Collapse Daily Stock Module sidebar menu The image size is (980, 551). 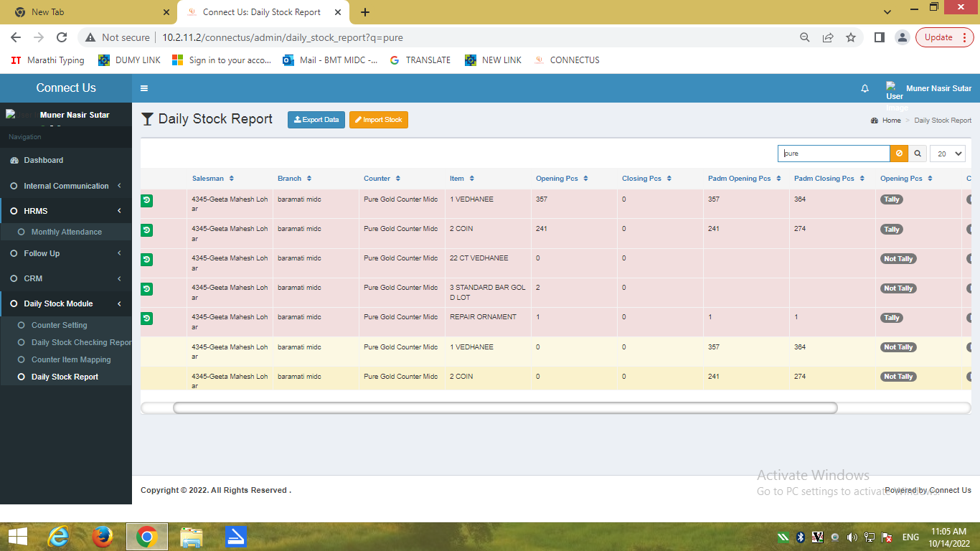(x=66, y=303)
